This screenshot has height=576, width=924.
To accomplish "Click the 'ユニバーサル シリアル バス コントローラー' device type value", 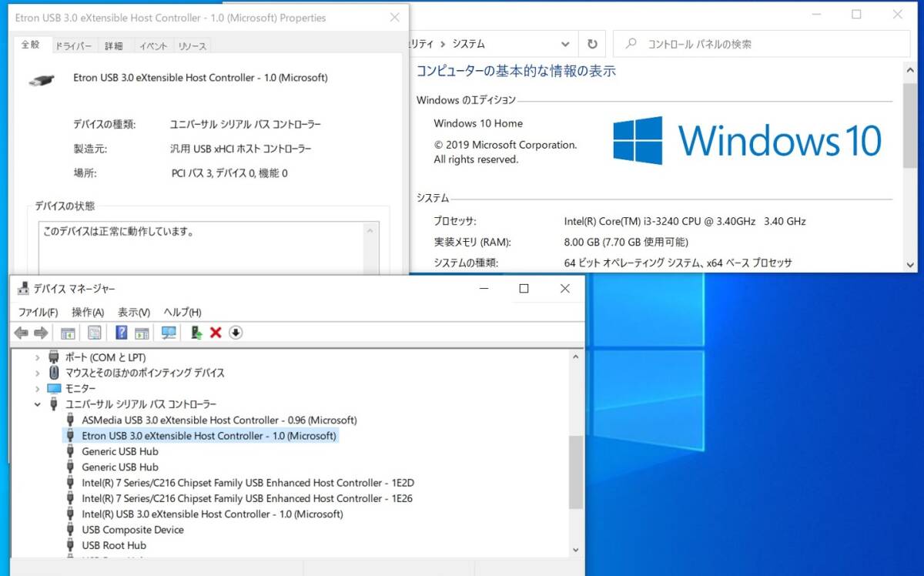I will (246, 124).
